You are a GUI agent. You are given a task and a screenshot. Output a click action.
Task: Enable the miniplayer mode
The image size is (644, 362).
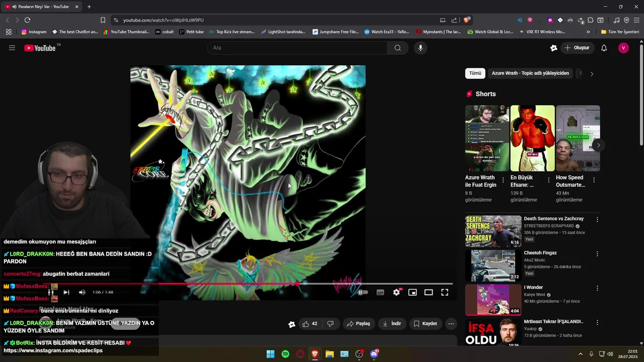[x=413, y=292]
